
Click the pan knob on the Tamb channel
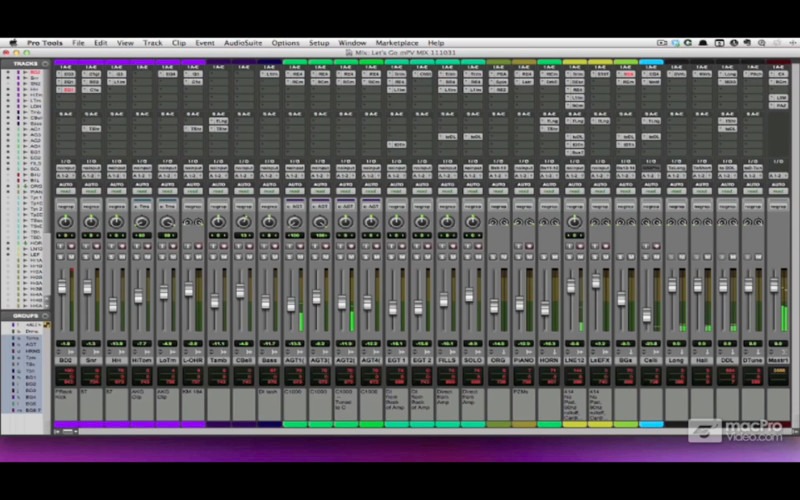point(218,222)
